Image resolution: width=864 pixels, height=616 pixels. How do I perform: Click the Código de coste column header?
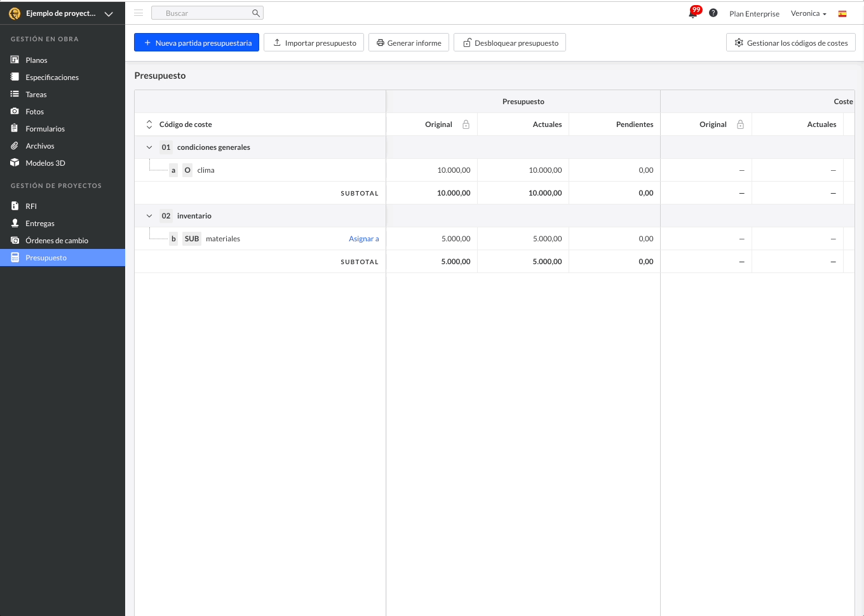pos(186,124)
